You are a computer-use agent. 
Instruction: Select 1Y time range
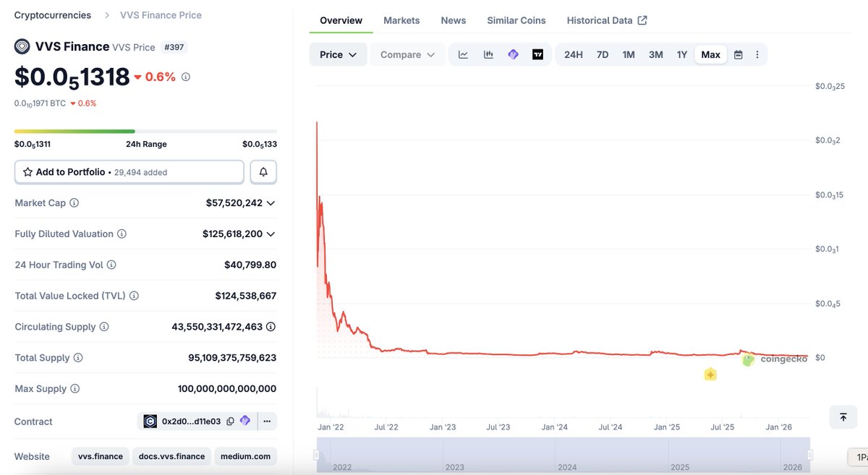point(682,55)
